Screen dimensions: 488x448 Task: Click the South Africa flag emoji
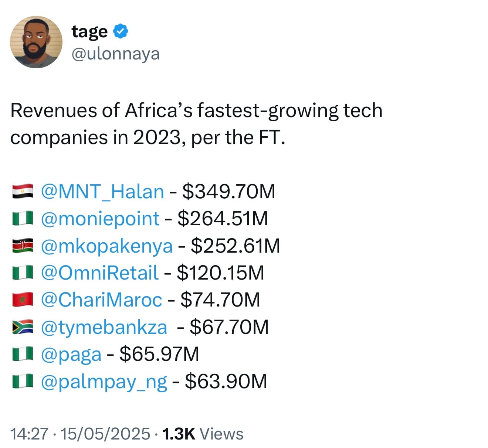(23, 327)
